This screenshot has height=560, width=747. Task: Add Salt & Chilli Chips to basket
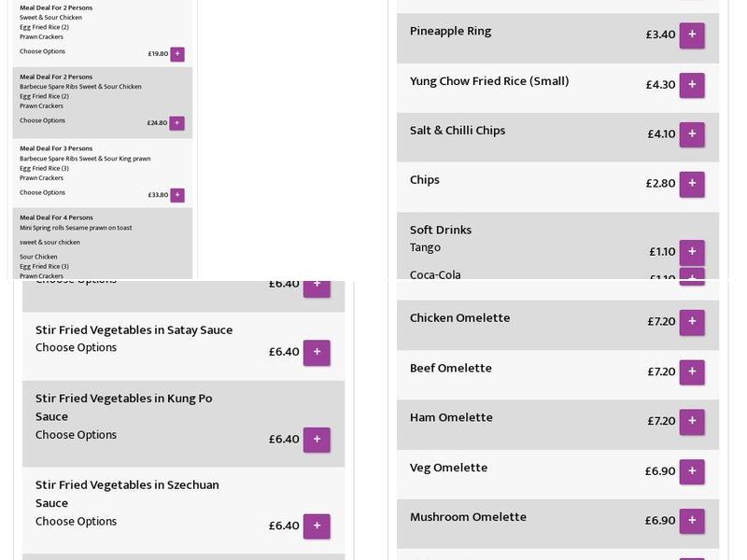691,134
